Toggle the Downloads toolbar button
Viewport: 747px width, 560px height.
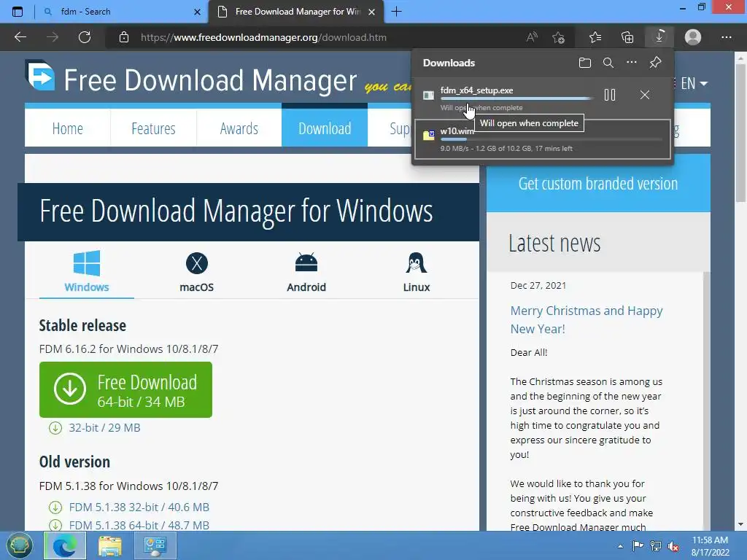tap(659, 37)
